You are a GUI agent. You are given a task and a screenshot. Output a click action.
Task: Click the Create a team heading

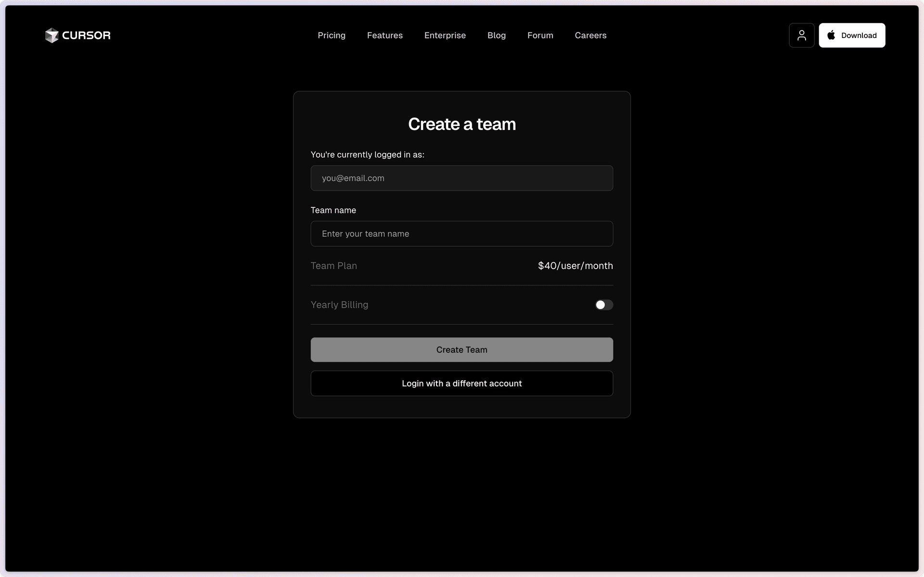[462, 124]
